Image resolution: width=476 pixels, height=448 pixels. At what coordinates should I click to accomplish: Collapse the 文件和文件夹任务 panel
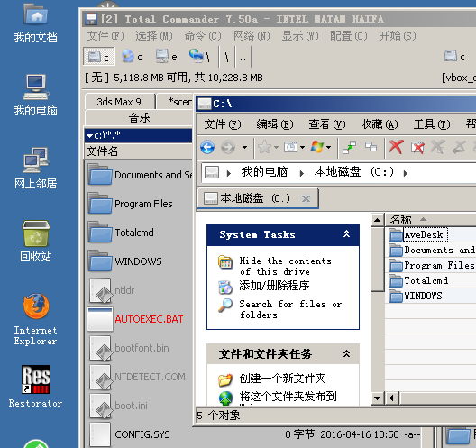(346, 353)
